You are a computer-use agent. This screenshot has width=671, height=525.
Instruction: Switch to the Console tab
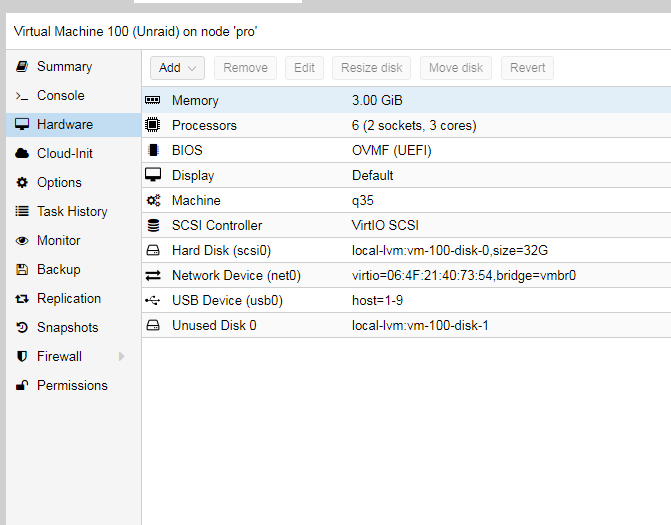(60, 95)
